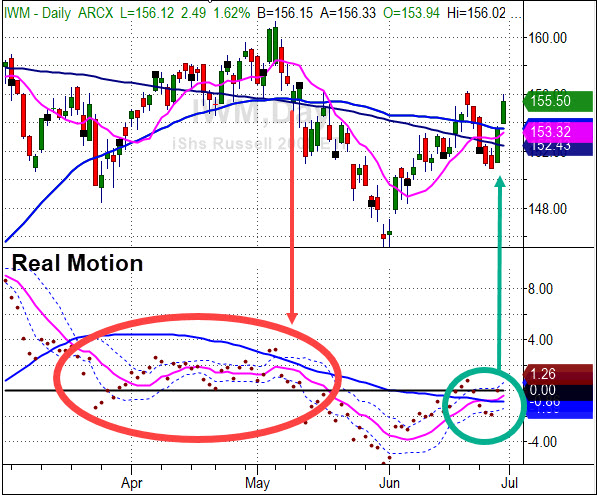Click the 148.00 price axis value
This screenshot has height=495, width=597.
[548, 209]
